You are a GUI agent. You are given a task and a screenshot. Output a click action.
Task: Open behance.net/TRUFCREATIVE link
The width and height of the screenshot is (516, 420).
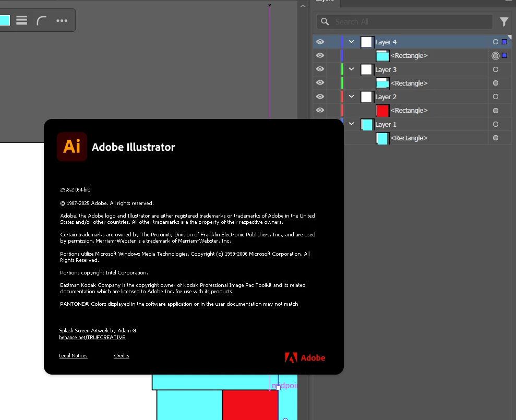[92, 338]
